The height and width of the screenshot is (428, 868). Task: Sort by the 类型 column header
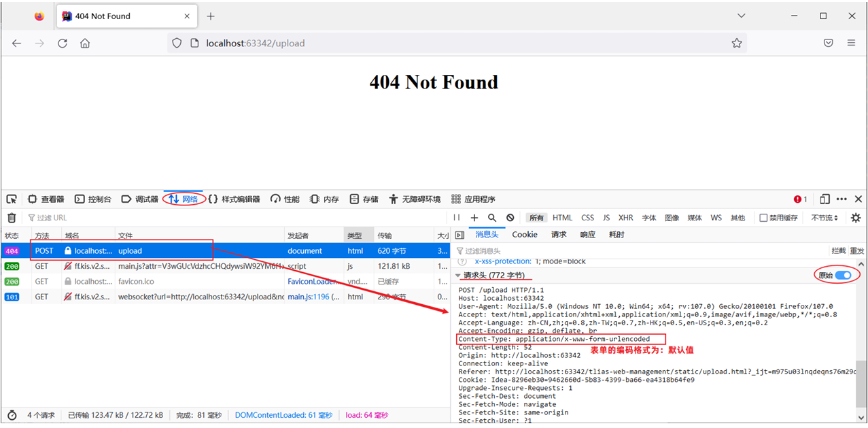pyautogui.click(x=359, y=235)
